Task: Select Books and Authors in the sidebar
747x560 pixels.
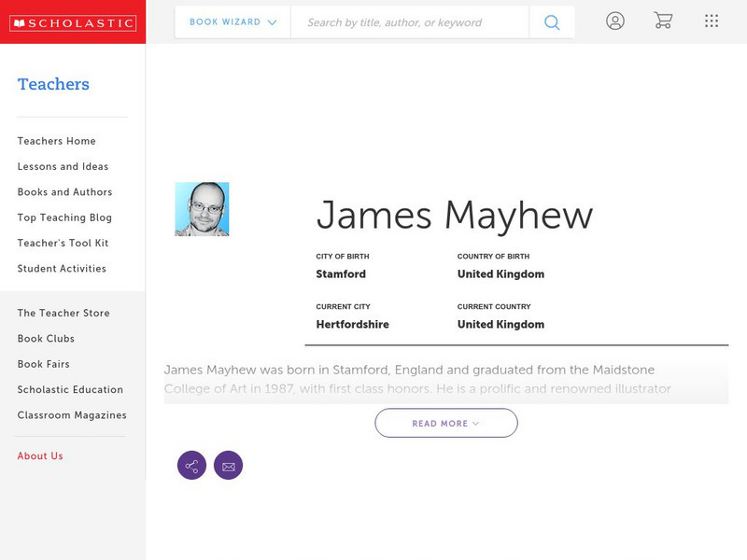Action: click(63, 192)
